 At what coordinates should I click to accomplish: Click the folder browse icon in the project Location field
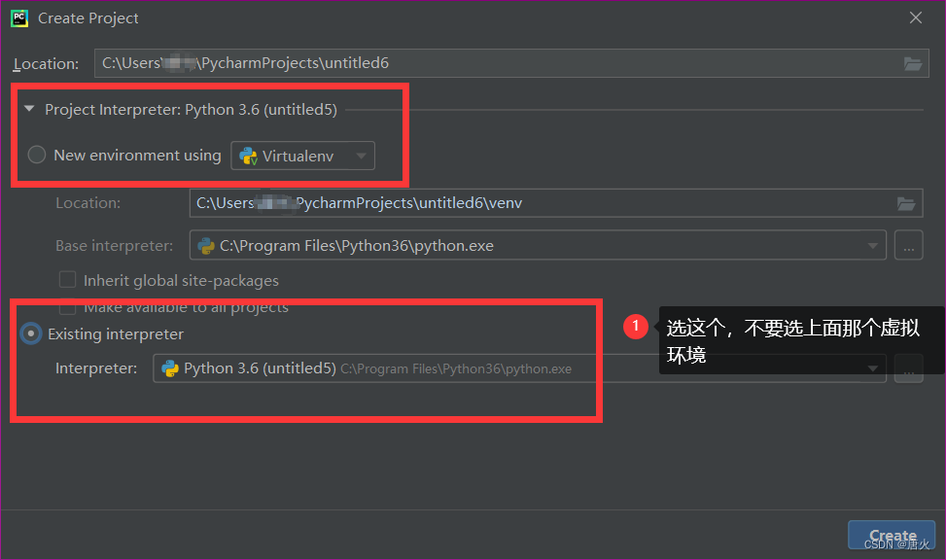pos(912,63)
